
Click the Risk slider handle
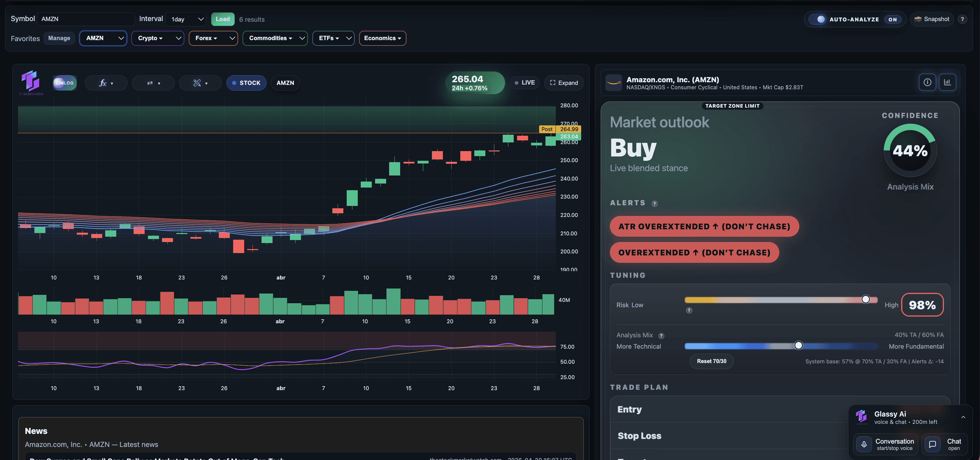(x=865, y=299)
